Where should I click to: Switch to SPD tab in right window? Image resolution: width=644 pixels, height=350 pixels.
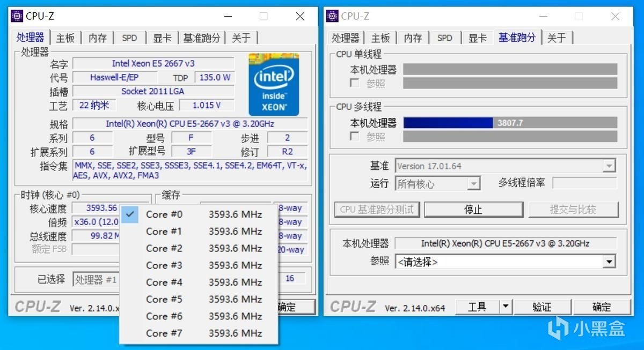(444, 38)
